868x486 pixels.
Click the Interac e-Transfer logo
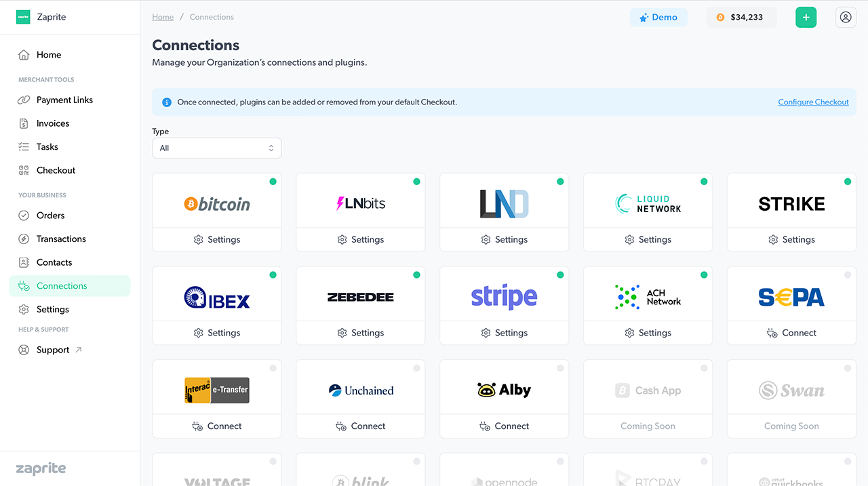click(217, 390)
